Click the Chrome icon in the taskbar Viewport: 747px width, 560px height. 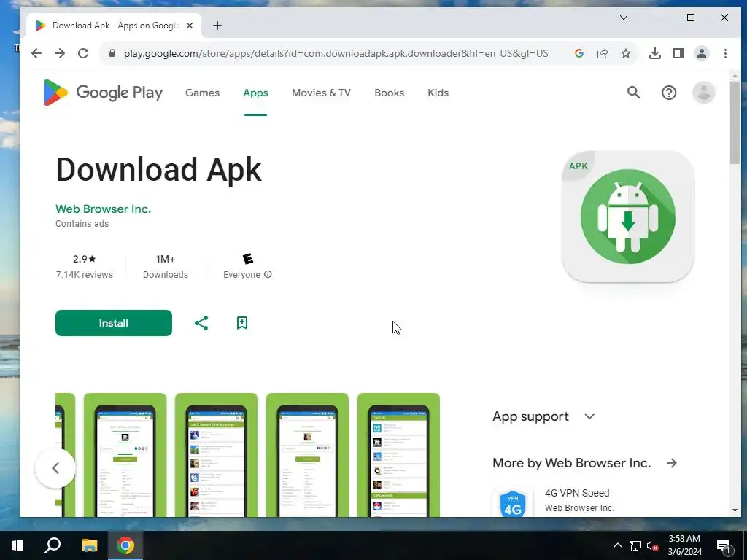coord(125,545)
